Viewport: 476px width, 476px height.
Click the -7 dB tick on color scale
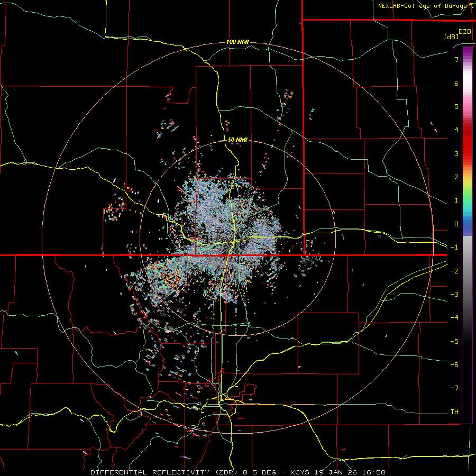point(454,388)
